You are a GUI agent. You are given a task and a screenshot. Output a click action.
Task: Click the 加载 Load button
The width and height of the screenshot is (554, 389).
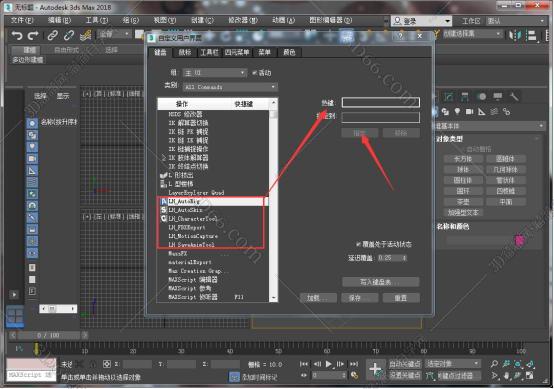tap(318, 298)
